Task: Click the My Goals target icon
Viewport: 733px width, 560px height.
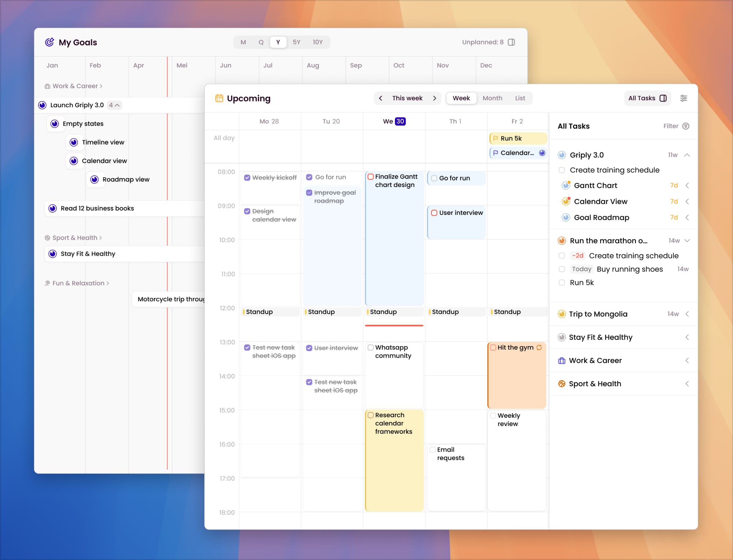Action: [x=49, y=42]
